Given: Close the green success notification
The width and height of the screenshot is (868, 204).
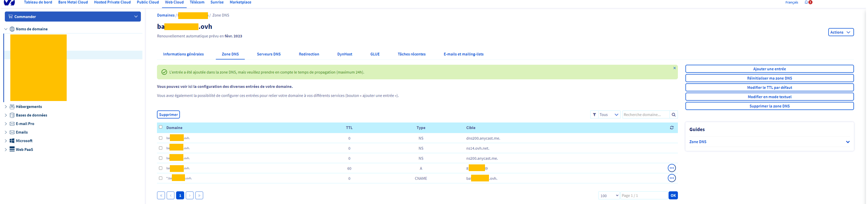Looking at the screenshot, I should coord(674,68).
